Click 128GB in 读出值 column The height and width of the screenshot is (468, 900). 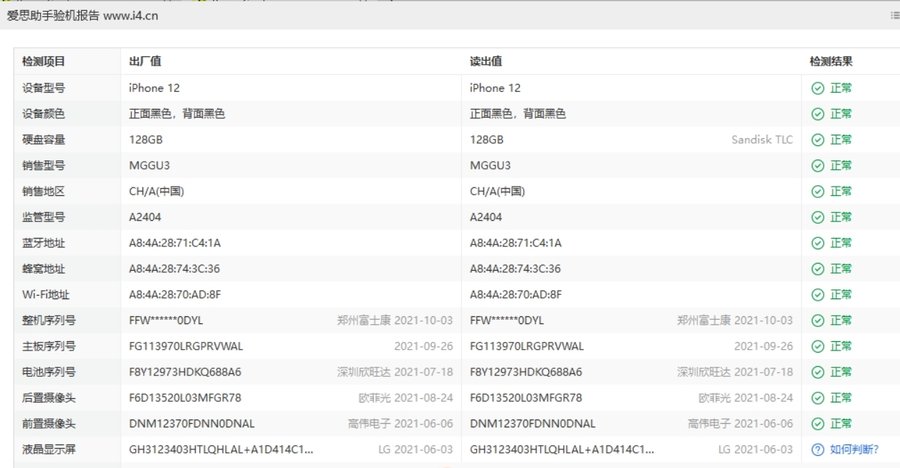pyautogui.click(x=486, y=140)
